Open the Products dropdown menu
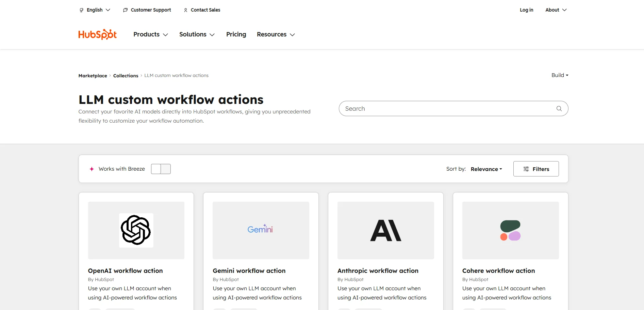 (150, 34)
